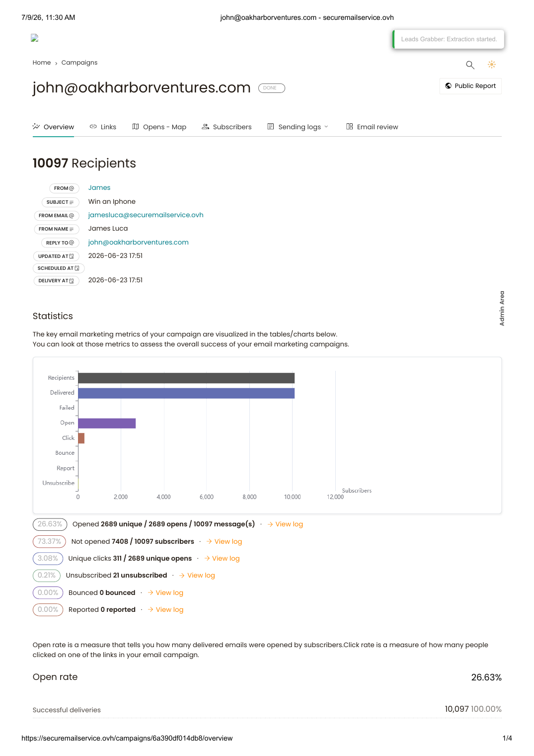Click the DONE status badge
The image size is (534, 756).
(272, 88)
